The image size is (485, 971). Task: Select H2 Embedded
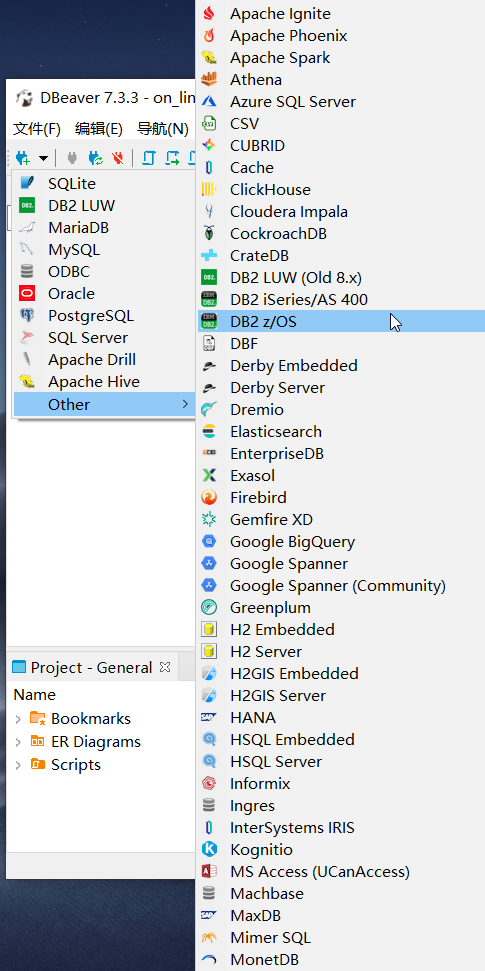pyautogui.click(x=341, y=629)
